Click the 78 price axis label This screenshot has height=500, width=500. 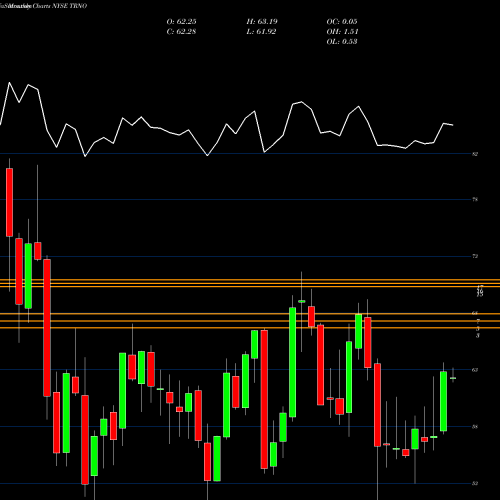pyautogui.click(x=475, y=200)
